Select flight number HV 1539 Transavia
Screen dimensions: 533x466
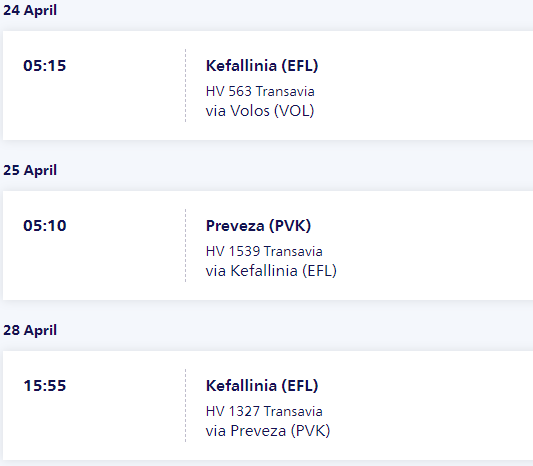click(264, 251)
